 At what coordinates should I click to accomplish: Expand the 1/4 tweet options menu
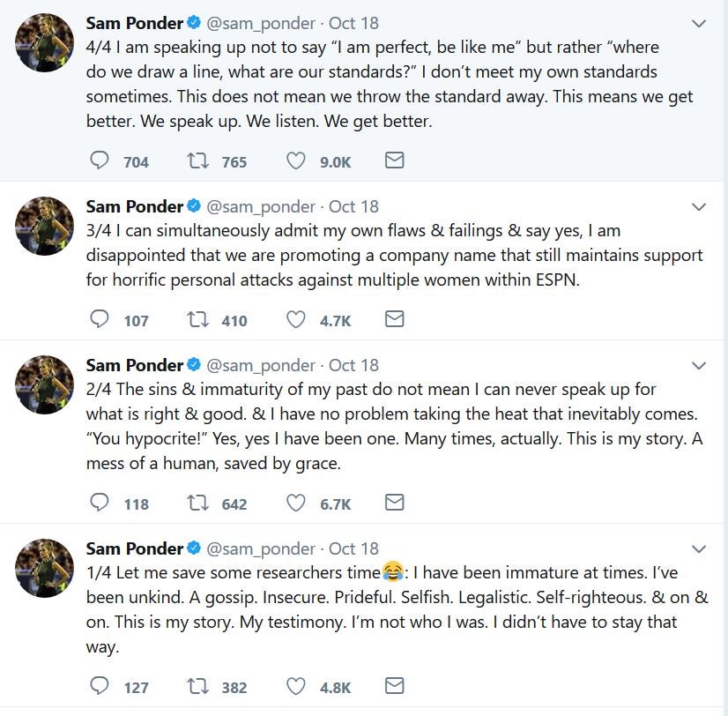coord(698,549)
